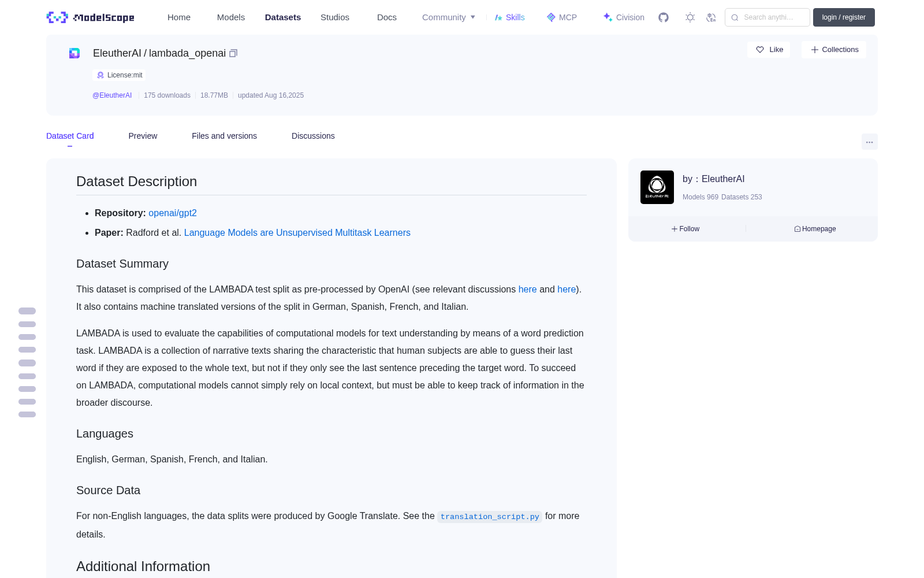Viewport: 924px width, 578px height.
Task: Focus the Search anything input field
Action: tap(767, 17)
